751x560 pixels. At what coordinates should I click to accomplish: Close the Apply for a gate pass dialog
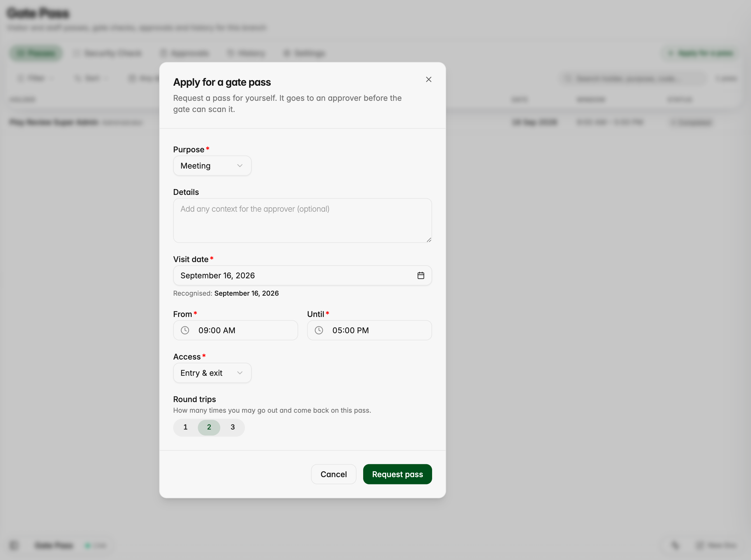(x=428, y=79)
